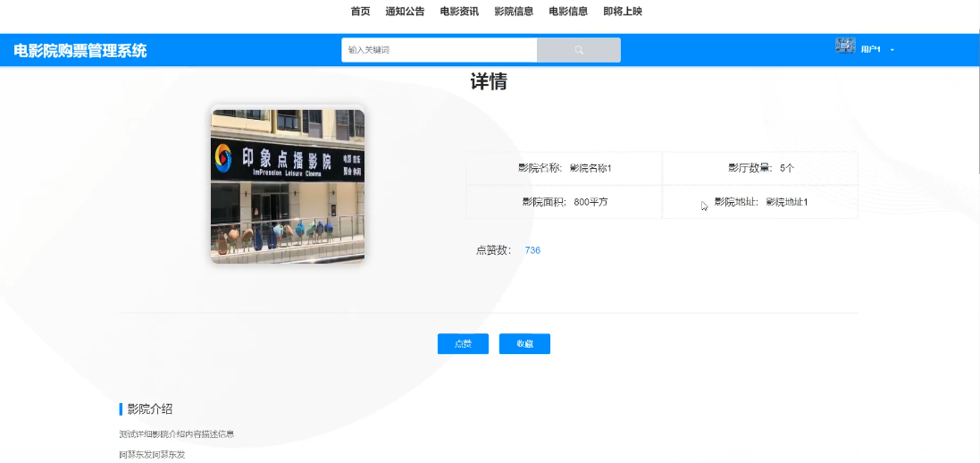Click the 测试详细影院介绍内容描述信息 text line
Image resolution: width=980 pixels, height=463 pixels.
point(177,434)
